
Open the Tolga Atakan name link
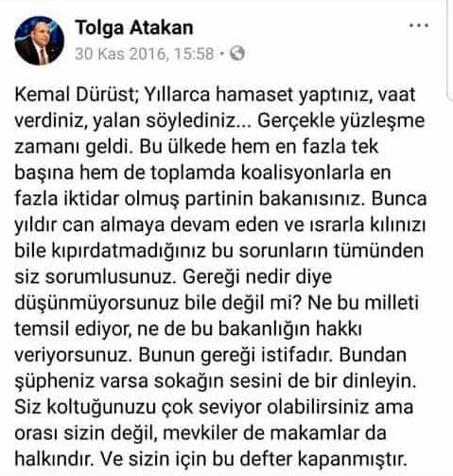134,27
